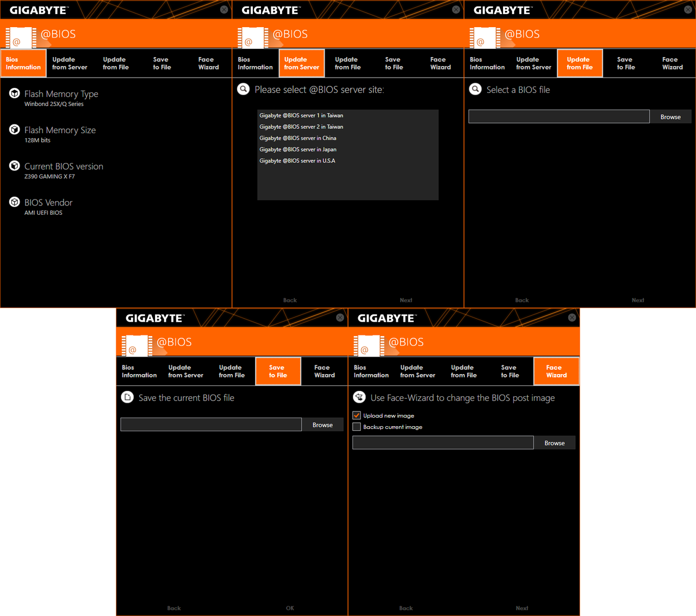The height and width of the screenshot is (616, 696).
Task: Click Back in the server-list window
Action: (x=290, y=300)
